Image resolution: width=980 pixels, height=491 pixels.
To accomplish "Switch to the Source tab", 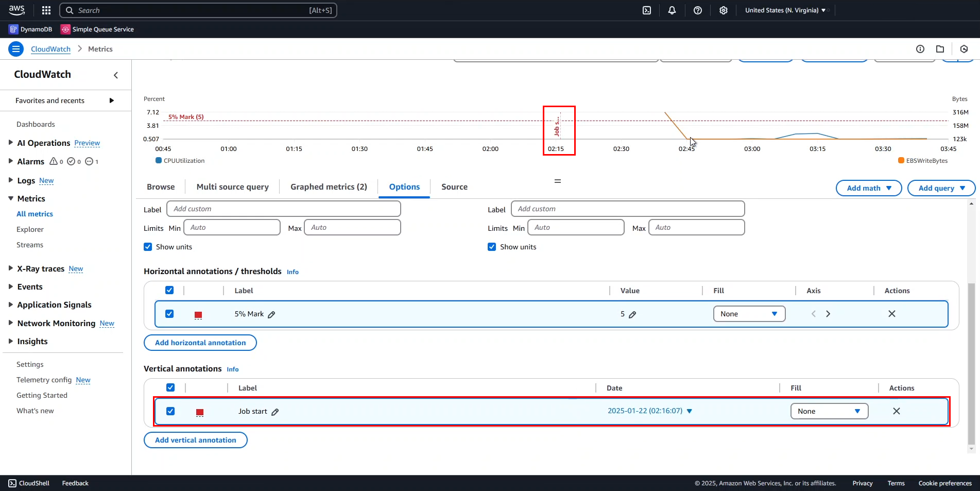I will coord(454,187).
